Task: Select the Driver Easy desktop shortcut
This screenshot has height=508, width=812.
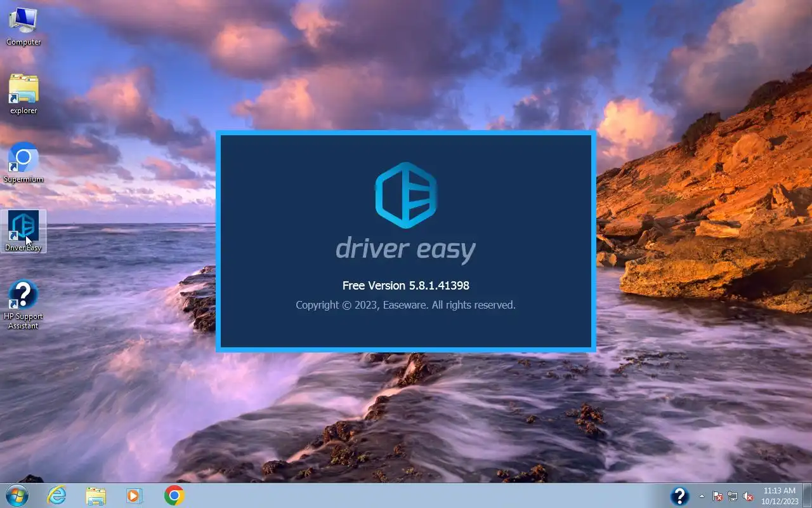Action: point(23,232)
